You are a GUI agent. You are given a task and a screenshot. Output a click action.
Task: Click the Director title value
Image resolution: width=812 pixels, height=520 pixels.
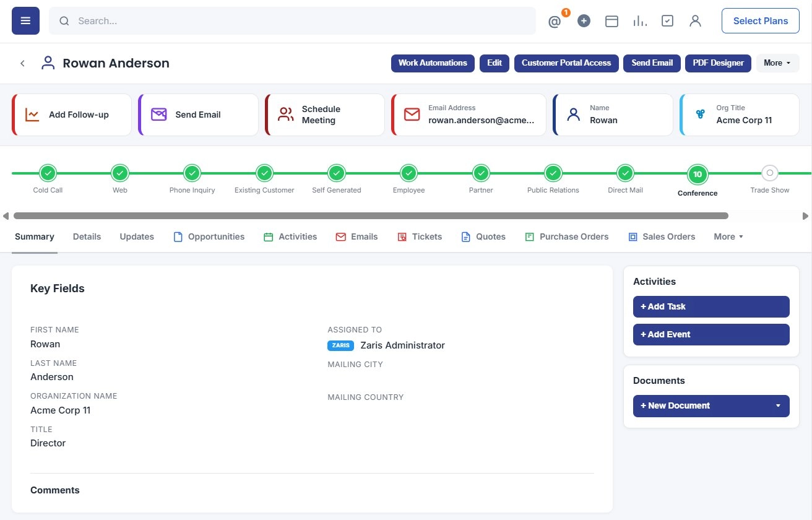point(48,443)
